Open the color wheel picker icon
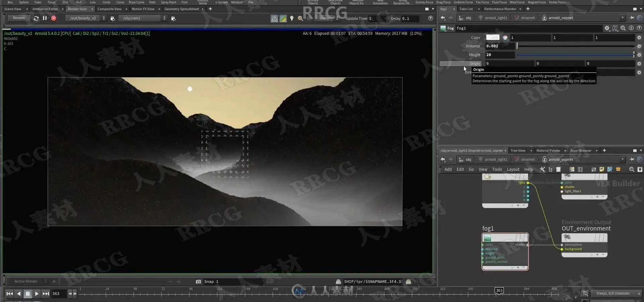The height and width of the screenshot is (302, 644). click(505, 38)
